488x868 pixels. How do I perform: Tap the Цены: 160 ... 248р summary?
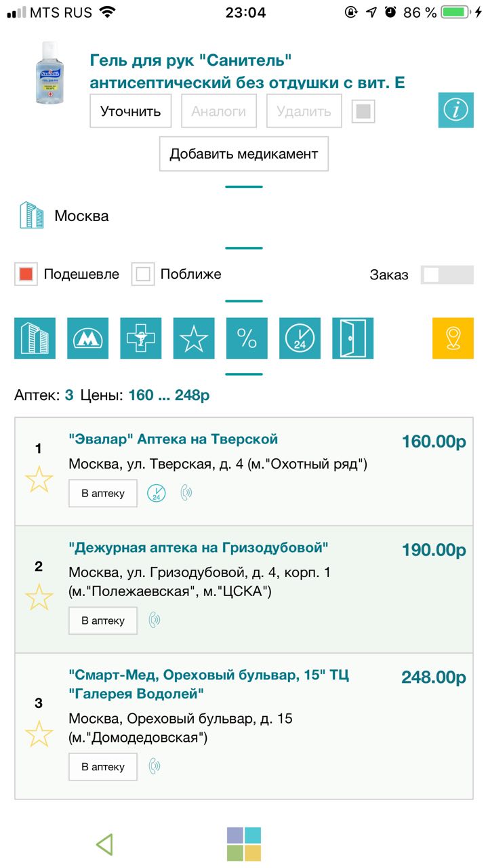tap(145, 395)
